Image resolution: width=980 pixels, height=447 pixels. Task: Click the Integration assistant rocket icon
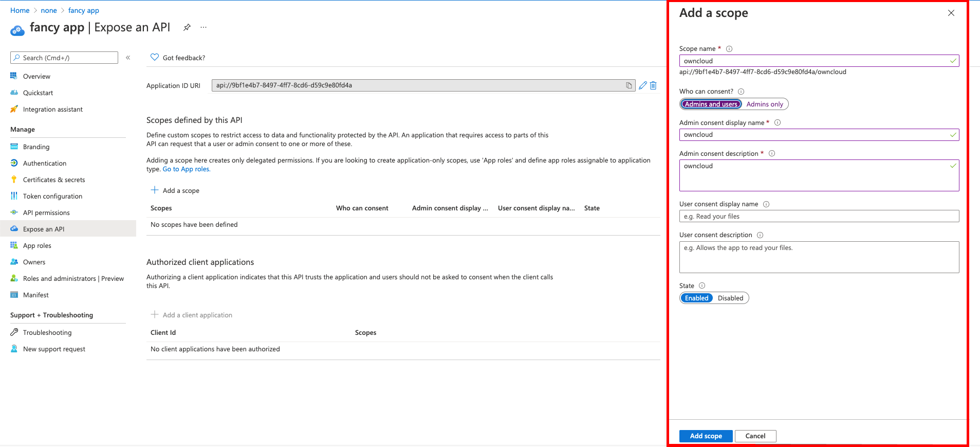[14, 109]
